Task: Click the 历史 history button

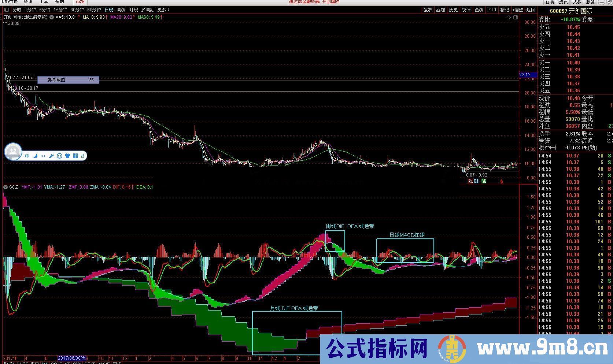Action: coord(454,10)
